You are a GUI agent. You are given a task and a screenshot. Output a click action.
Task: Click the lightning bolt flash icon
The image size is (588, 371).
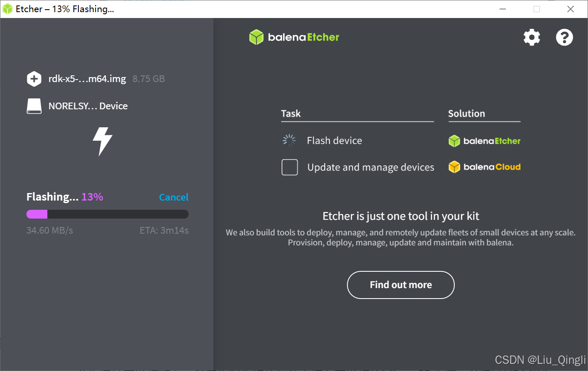[x=103, y=142]
